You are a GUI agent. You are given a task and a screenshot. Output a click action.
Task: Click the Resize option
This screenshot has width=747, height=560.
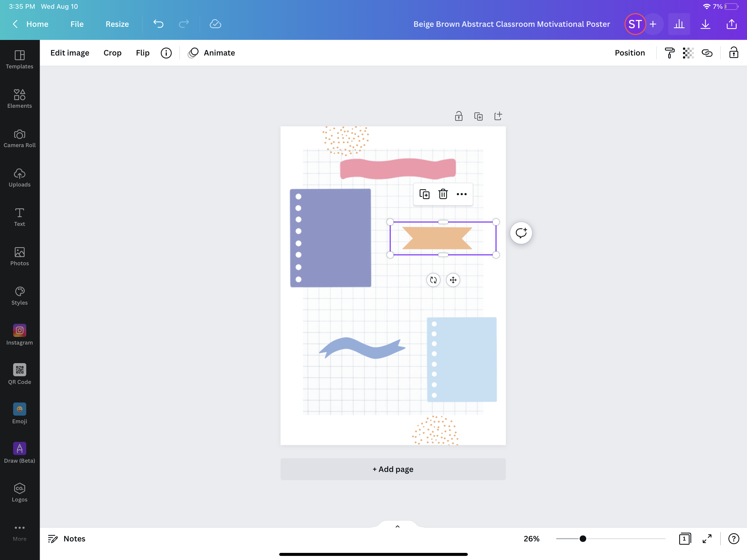pyautogui.click(x=116, y=24)
